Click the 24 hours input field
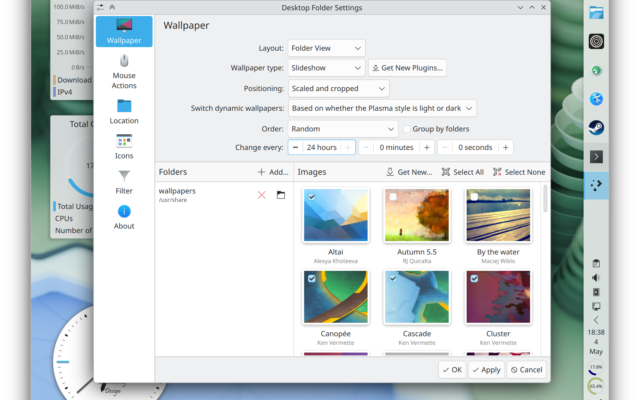This screenshot has width=640, height=400. [322, 147]
